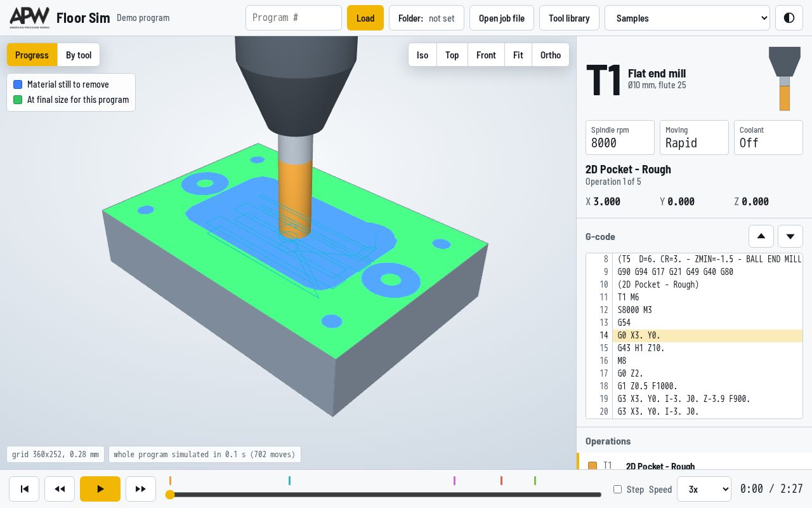Open the Samples dropdown
Image resolution: width=812 pixels, height=508 pixels.
[687, 18]
